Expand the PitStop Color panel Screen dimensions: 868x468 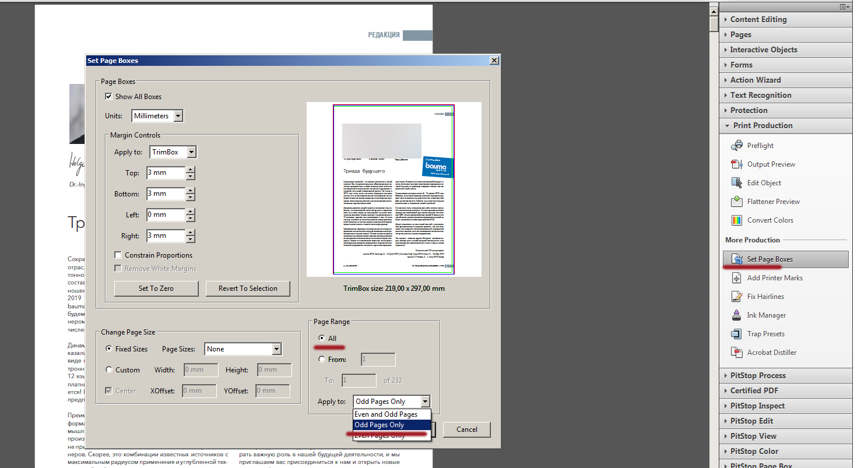[x=785, y=451]
